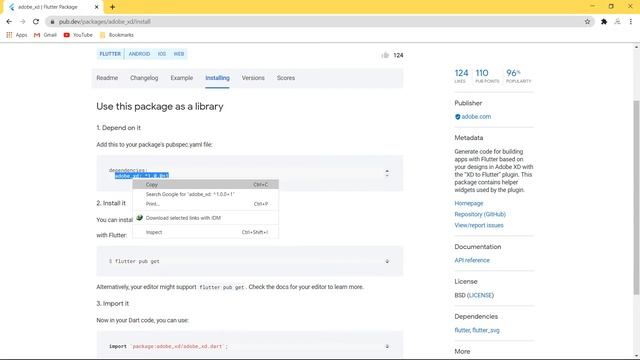The height and width of the screenshot is (360, 640).
Task: Open Gmail bookmark
Action: coord(45,35)
